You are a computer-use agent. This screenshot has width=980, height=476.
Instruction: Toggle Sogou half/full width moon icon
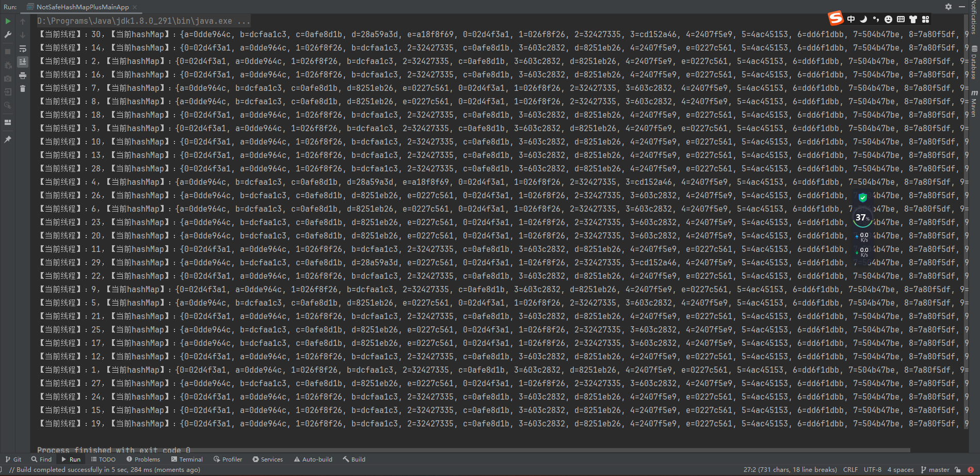coord(863,19)
